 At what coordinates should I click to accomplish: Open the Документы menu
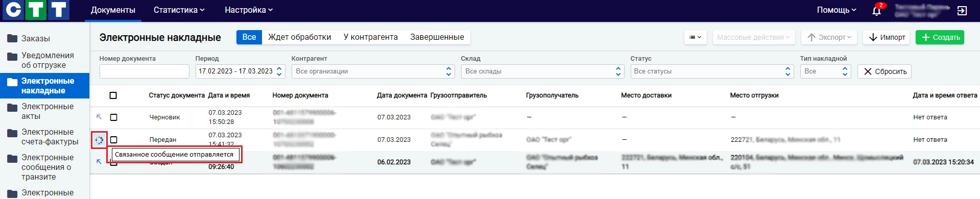coord(113,10)
